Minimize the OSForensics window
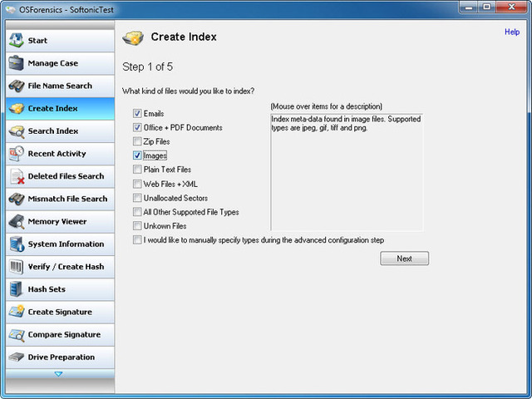This screenshot has height=399, width=532. point(469,7)
